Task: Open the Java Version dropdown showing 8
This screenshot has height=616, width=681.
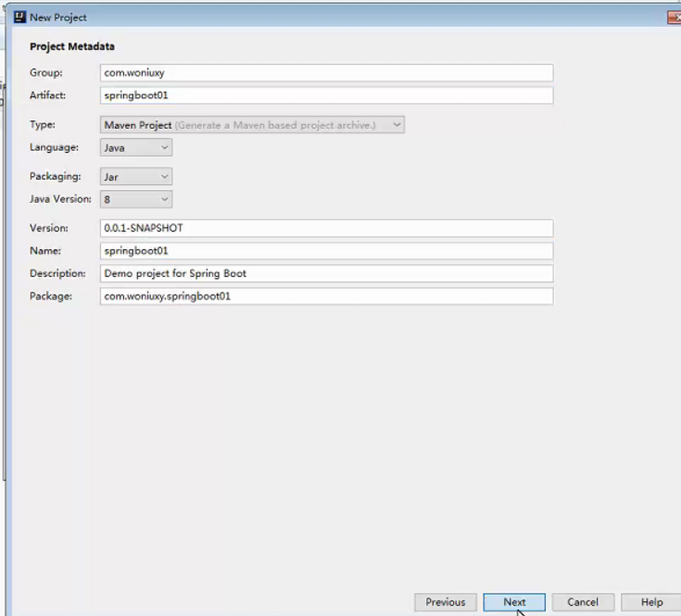Action: point(136,199)
